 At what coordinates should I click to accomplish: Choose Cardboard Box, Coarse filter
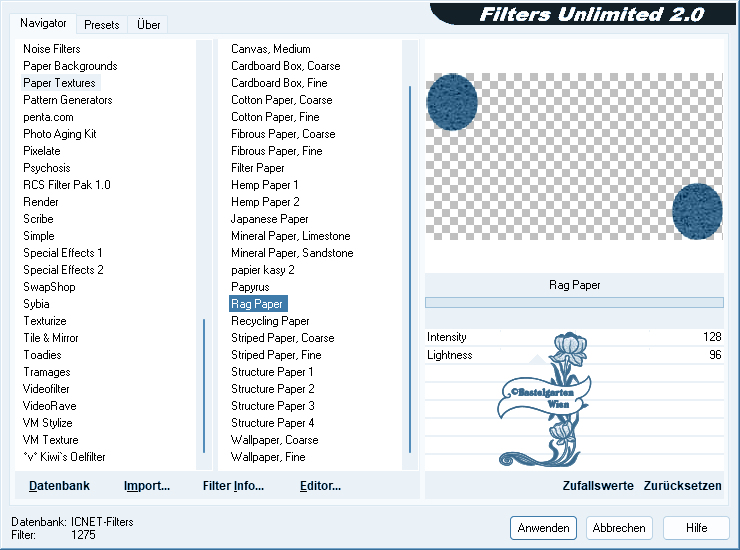(286, 66)
